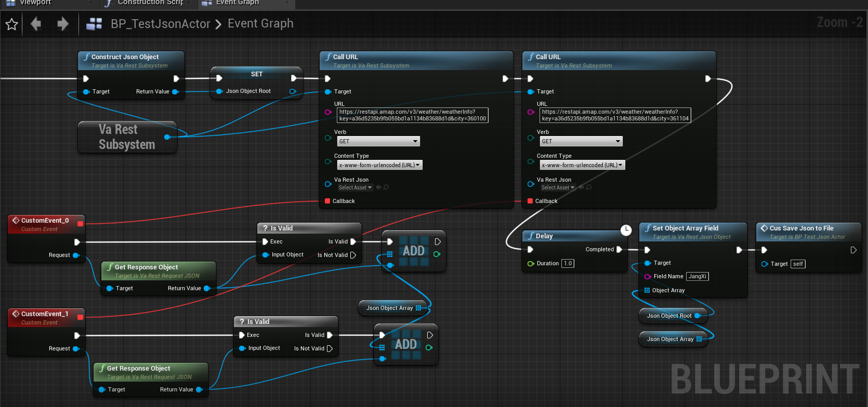Click Event Graph breadcrumb label
Screen dimensions: 868x407
[260, 24]
